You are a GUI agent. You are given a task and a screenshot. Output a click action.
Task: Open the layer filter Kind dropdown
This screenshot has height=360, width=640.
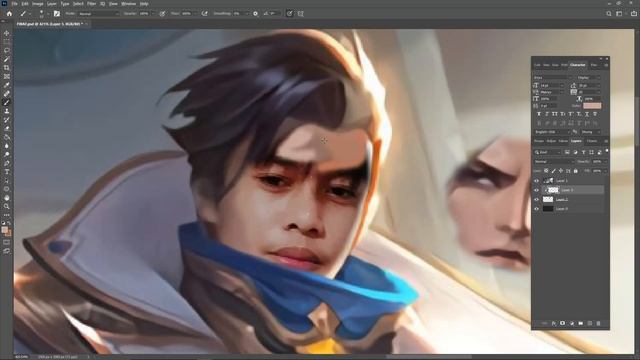[x=547, y=152]
